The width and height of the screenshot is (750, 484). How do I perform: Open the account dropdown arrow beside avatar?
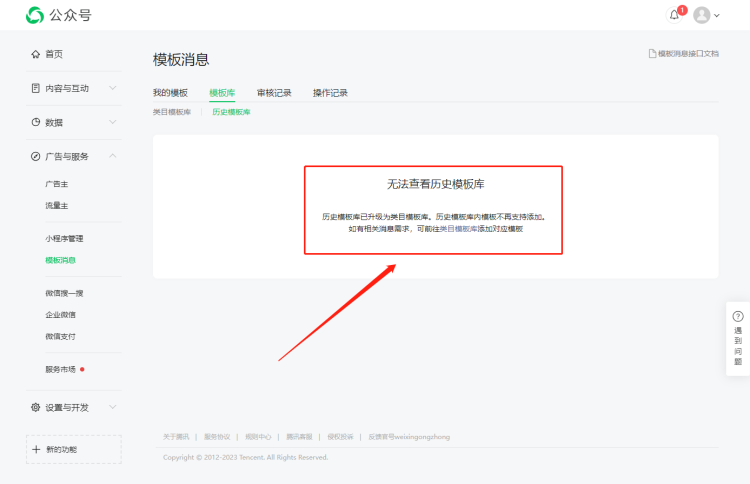(x=717, y=16)
